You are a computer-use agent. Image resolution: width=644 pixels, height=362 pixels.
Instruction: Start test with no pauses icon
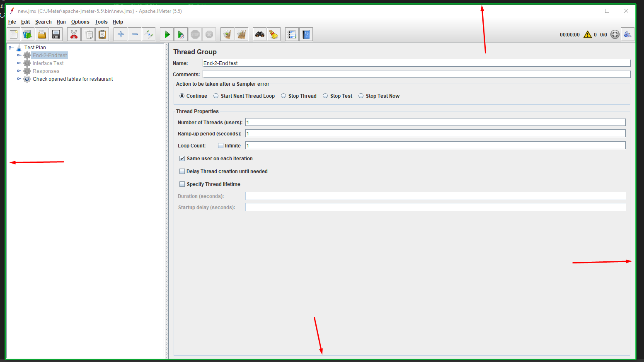point(181,34)
